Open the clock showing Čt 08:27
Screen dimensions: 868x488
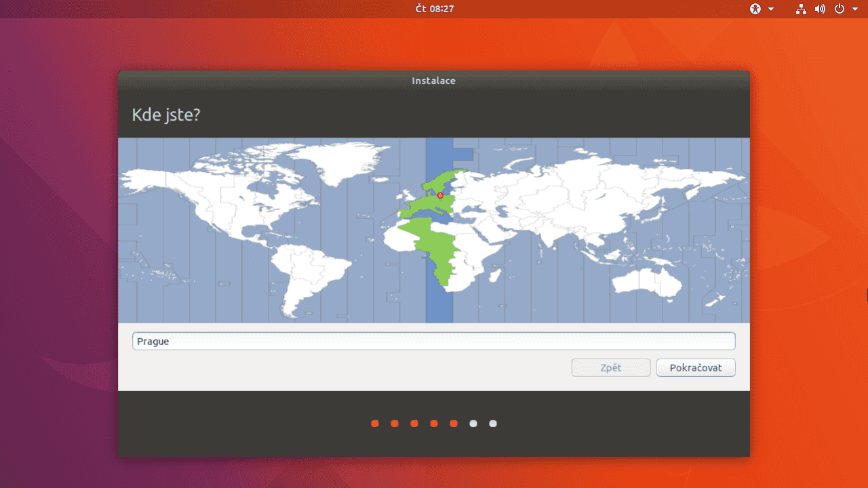pyautogui.click(x=434, y=9)
